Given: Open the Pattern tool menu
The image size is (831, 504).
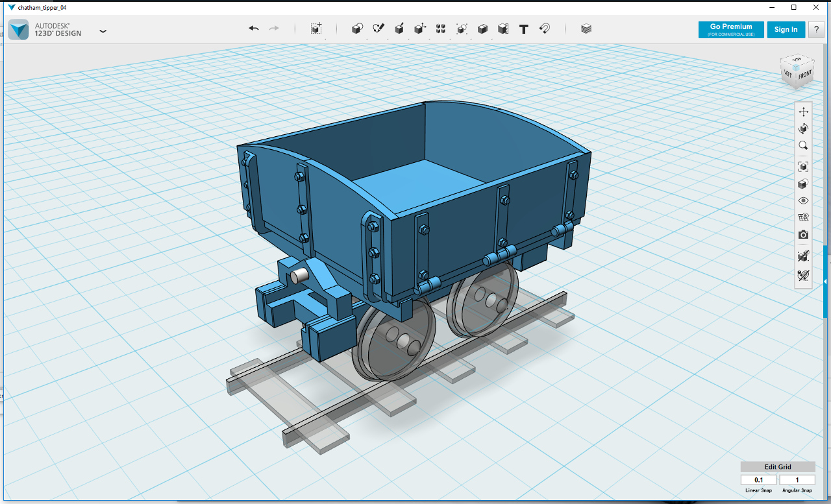Looking at the screenshot, I should (441, 29).
